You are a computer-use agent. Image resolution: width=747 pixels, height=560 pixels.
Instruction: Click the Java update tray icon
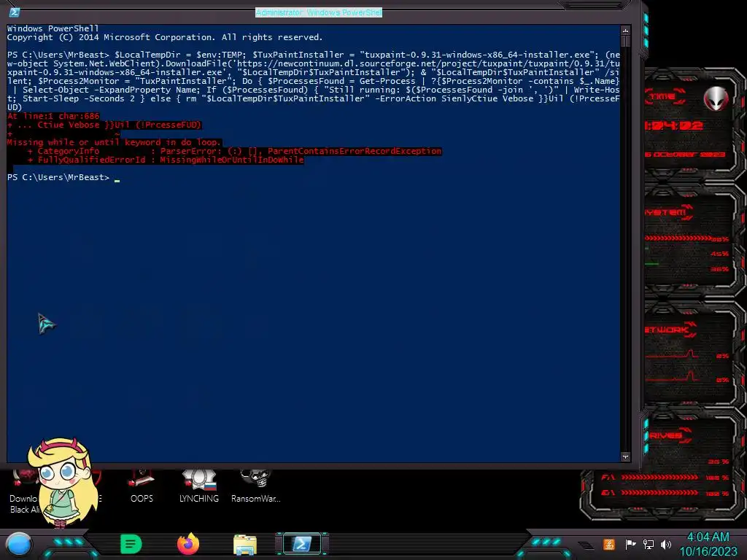point(609,544)
